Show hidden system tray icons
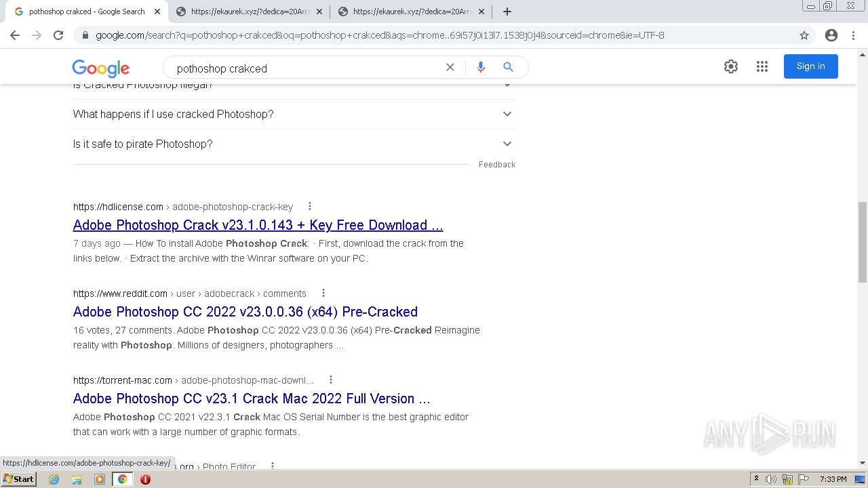868x488 pixels. (757, 479)
